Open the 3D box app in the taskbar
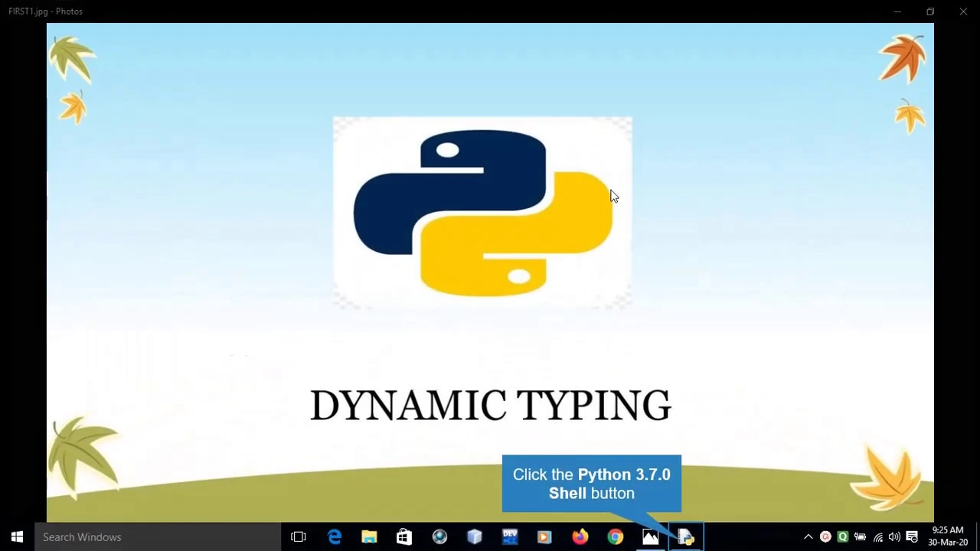The width and height of the screenshot is (980, 551). click(475, 537)
